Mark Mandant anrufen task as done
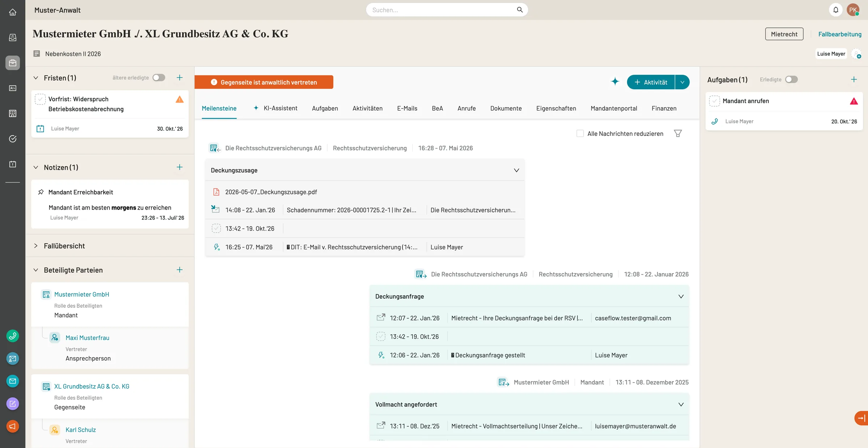This screenshot has width=868, height=448. coord(714,101)
